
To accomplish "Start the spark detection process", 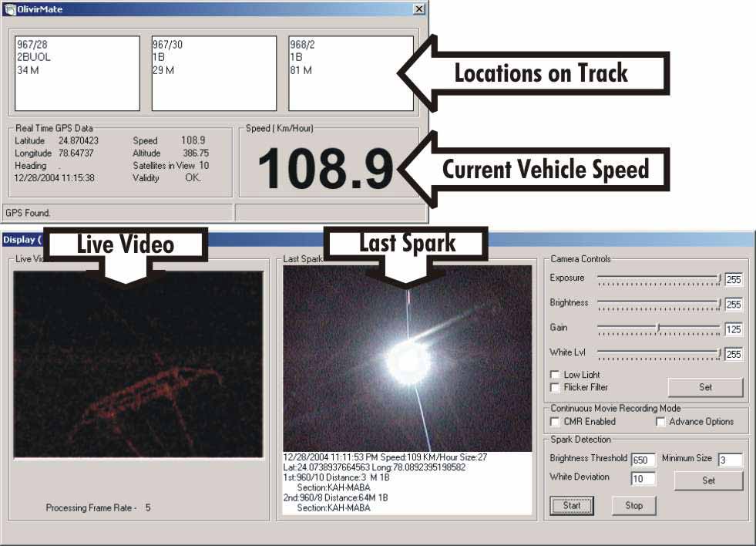I will [x=572, y=506].
